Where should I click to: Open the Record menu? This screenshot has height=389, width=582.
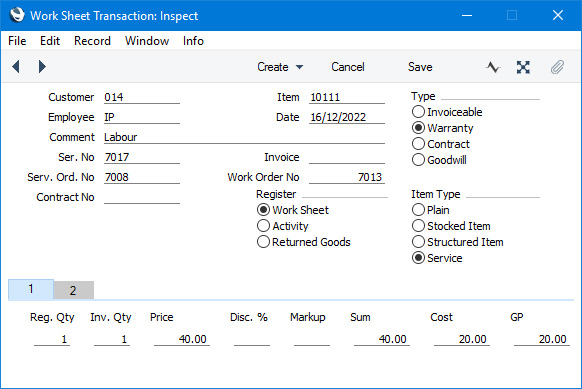click(x=92, y=41)
